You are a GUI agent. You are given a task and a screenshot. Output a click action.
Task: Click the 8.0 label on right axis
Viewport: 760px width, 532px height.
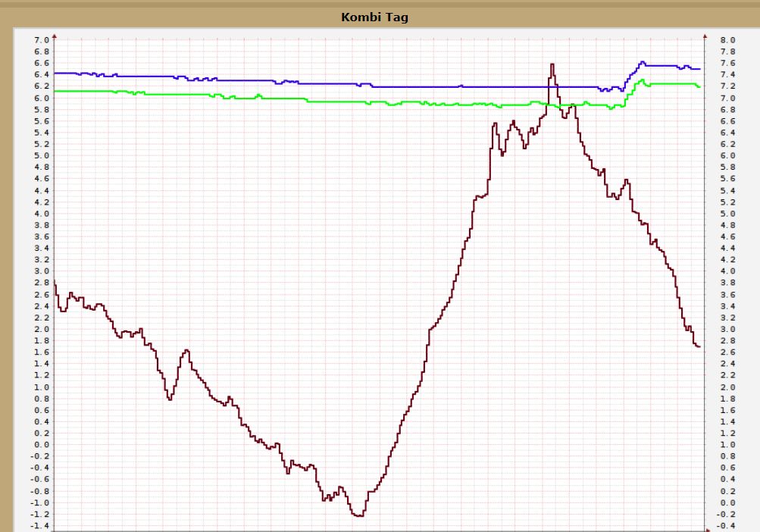click(727, 40)
